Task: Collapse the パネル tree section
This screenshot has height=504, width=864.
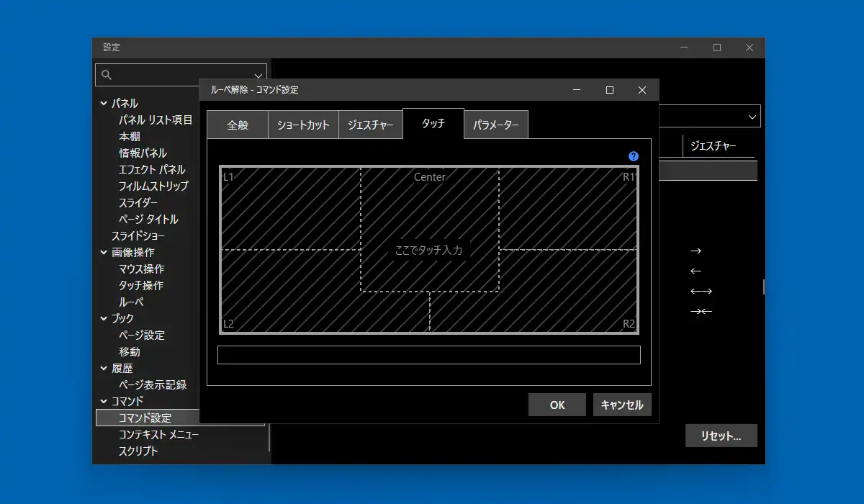Action: tap(104, 104)
